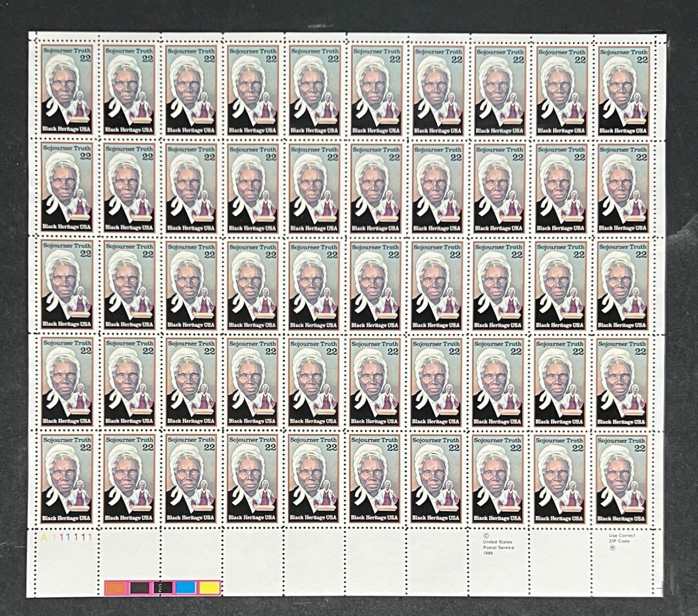Select the stamp above the copyright notice

click(499, 480)
